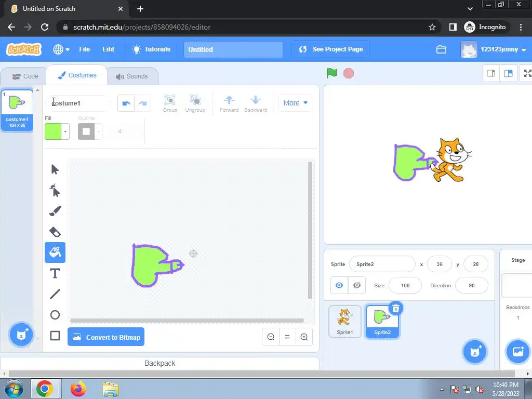Open Chrome tab search chevron

[470, 9]
